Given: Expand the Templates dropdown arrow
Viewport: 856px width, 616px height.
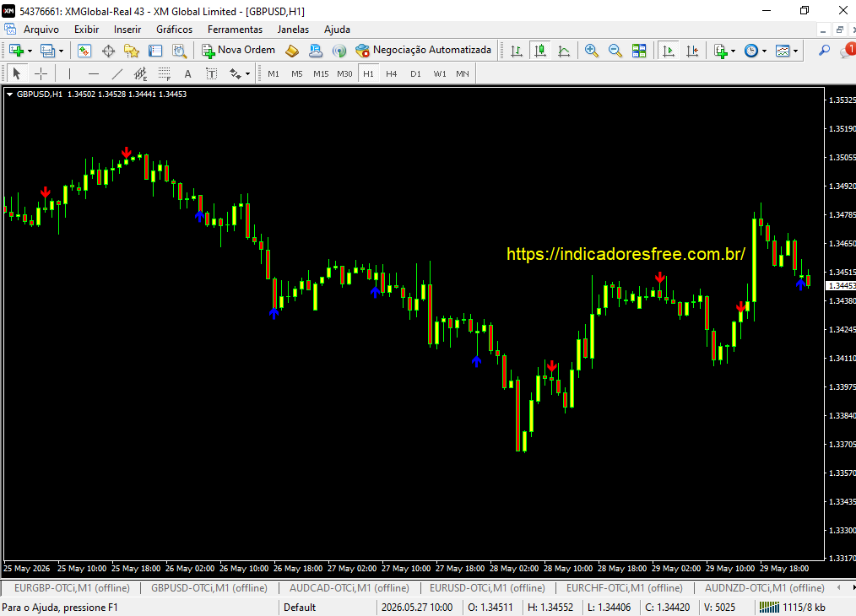Looking at the screenshot, I should [795, 51].
